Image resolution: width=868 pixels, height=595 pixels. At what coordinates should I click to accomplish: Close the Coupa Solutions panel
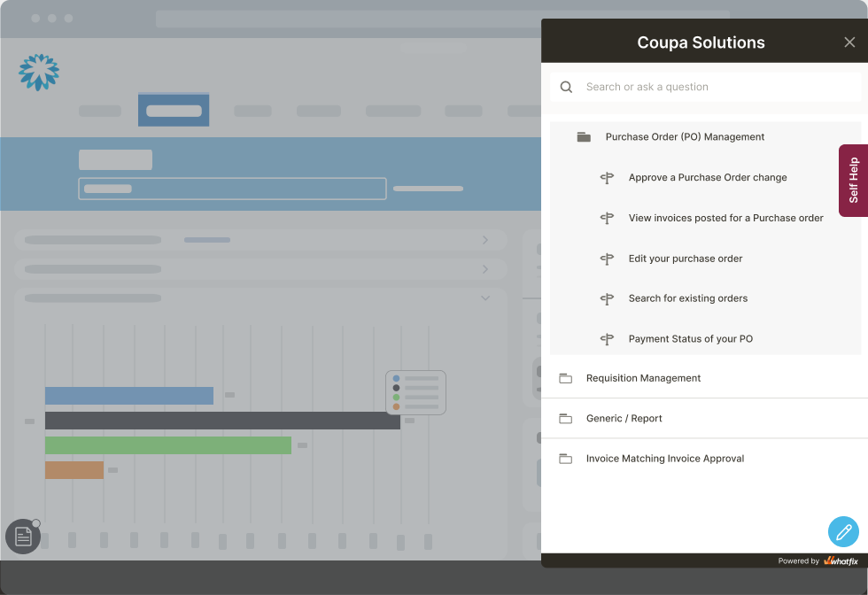pyautogui.click(x=849, y=42)
